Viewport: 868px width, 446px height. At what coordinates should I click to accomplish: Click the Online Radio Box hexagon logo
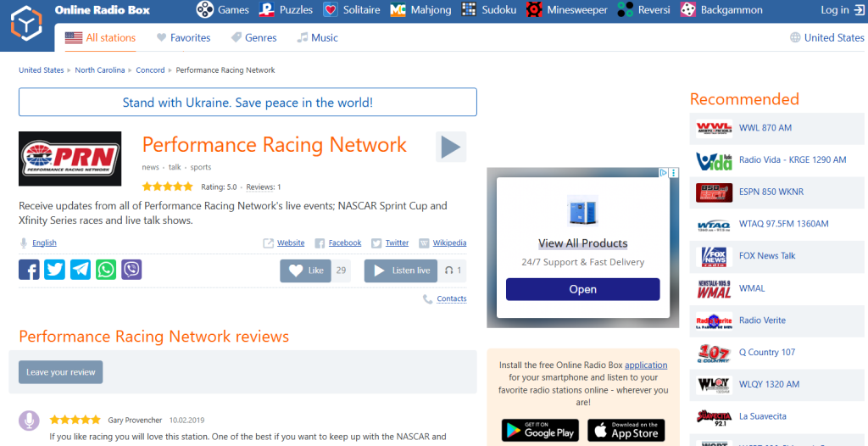tap(26, 25)
